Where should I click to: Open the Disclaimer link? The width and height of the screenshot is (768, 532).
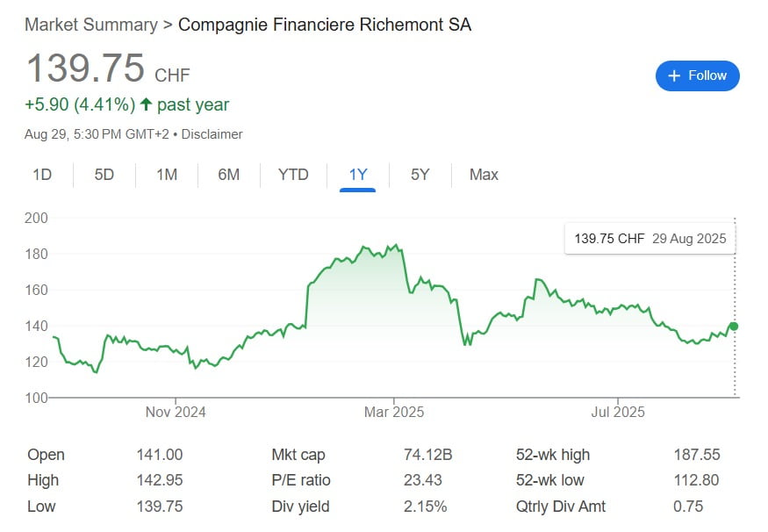[212, 134]
